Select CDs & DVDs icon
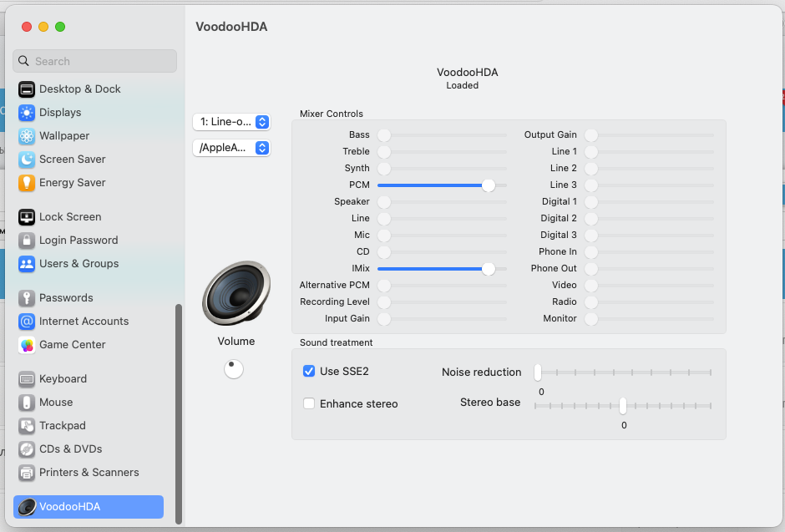Viewport: 785px width, 532px height. pos(27,449)
